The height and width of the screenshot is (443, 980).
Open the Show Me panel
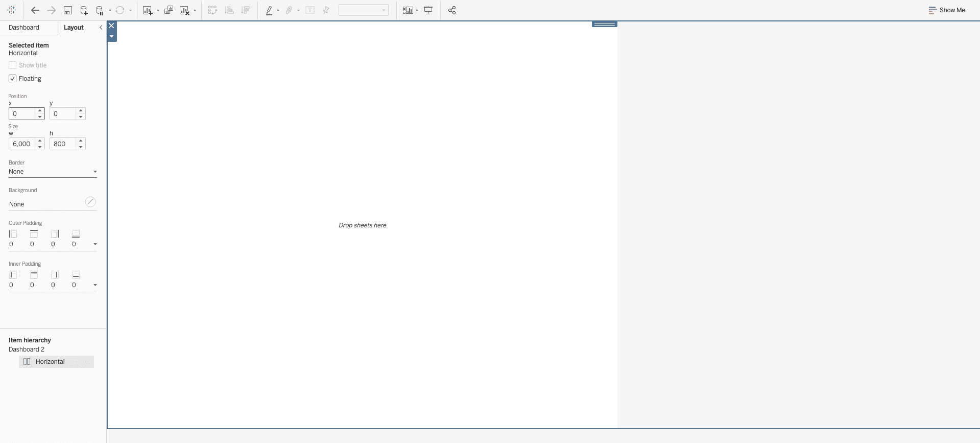coord(946,10)
